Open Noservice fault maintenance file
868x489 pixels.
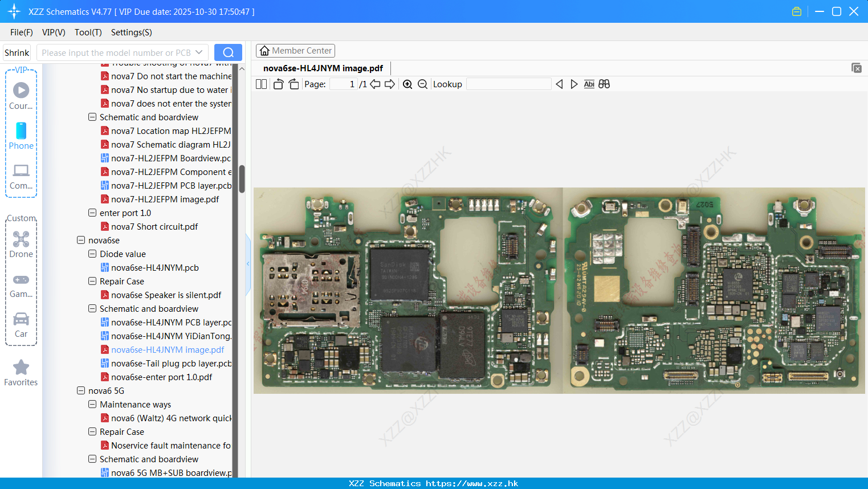click(x=171, y=446)
